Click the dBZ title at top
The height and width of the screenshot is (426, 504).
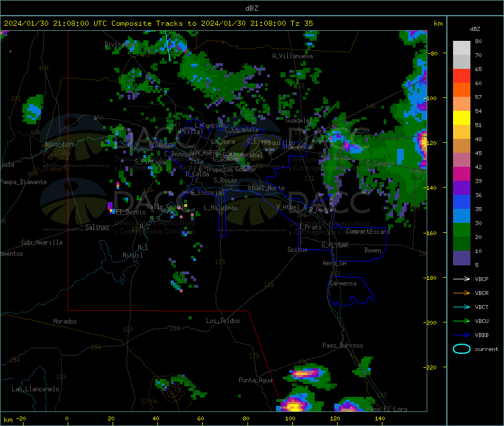(x=251, y=8)
